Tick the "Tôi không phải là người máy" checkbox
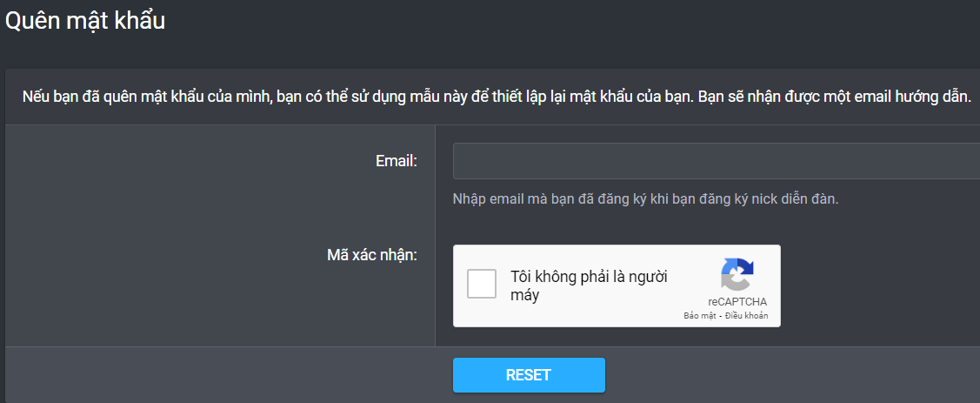This screenshot has width=980, height=403. 482,284
